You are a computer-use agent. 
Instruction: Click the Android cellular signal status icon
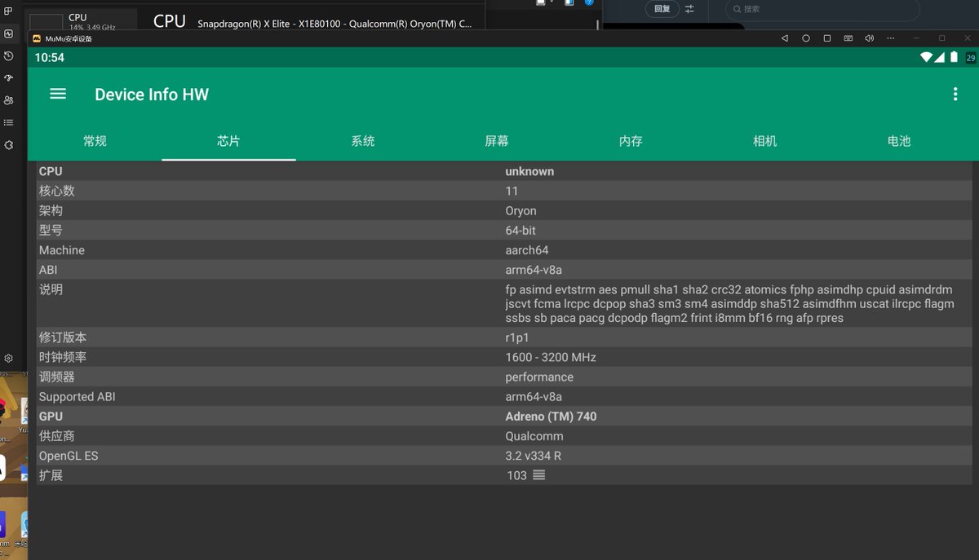(x=939, y=57)
